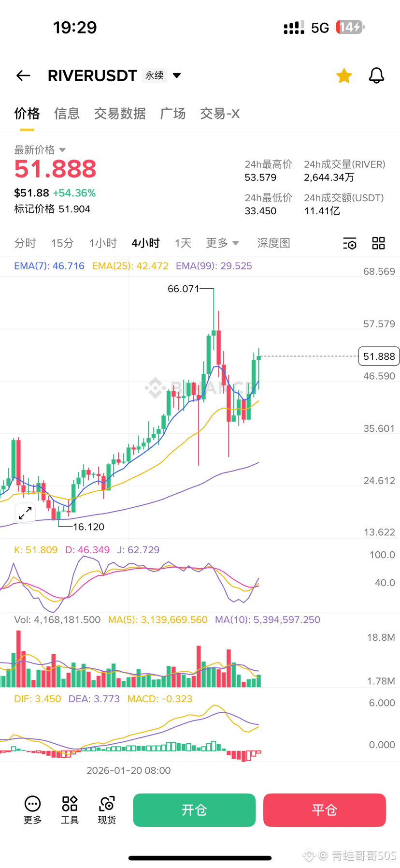This screenshot has width=400, height=868.
Task: Tap the EMA(25) indicator label
Action: (130, 266)
